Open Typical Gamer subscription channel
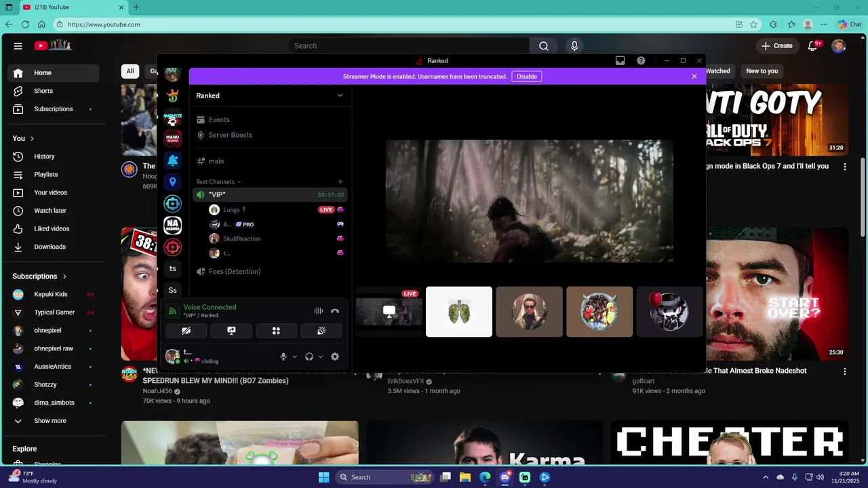The height and width of the screenshot is (488, 868). click(54, 312)
